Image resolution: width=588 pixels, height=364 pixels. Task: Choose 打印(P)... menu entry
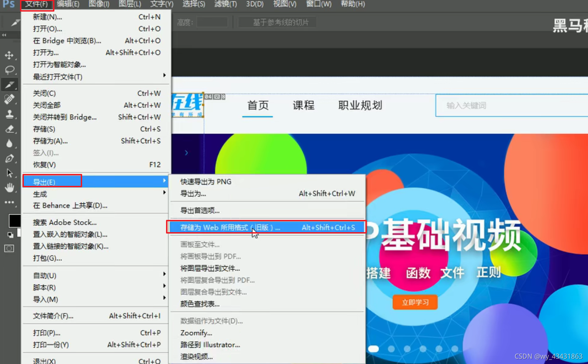point(95,333)
